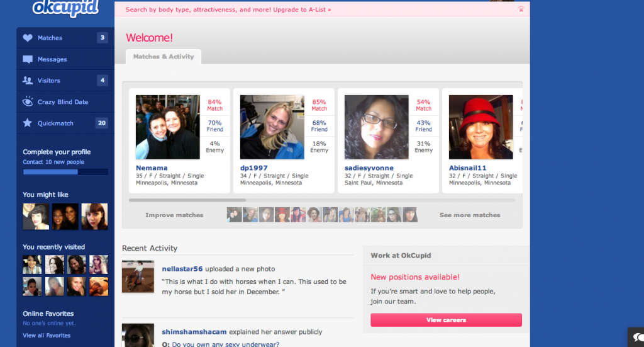Click the Nemama username link

[152, 168]
